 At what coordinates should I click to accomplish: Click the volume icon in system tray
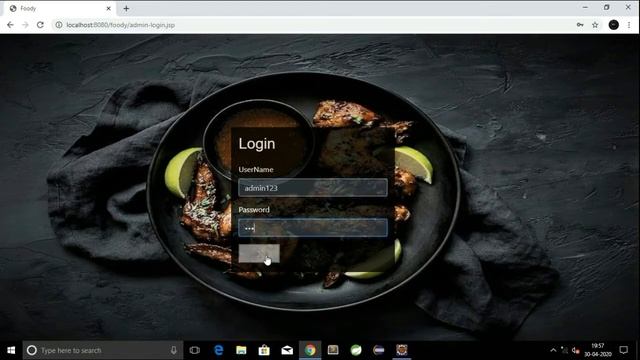pyautogui.click(x=576, y=350)
